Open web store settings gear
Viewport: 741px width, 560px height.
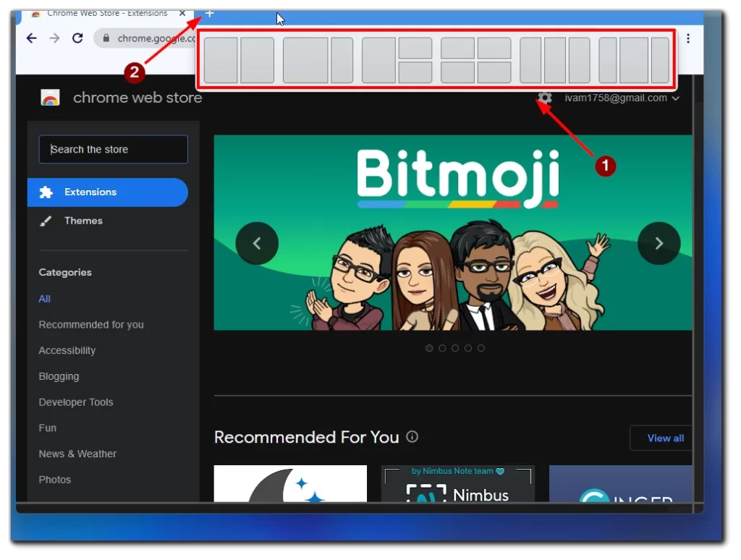(x=545, y=98)
